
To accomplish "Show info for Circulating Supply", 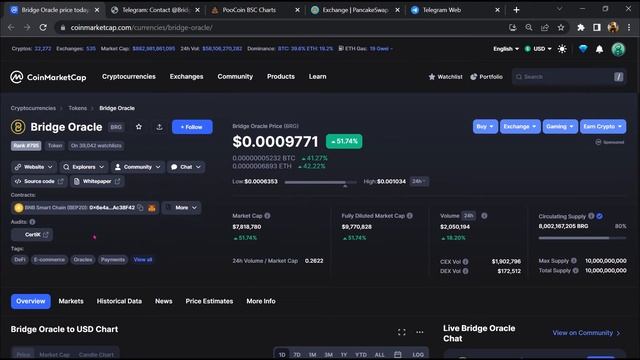I will pos(591,216).
